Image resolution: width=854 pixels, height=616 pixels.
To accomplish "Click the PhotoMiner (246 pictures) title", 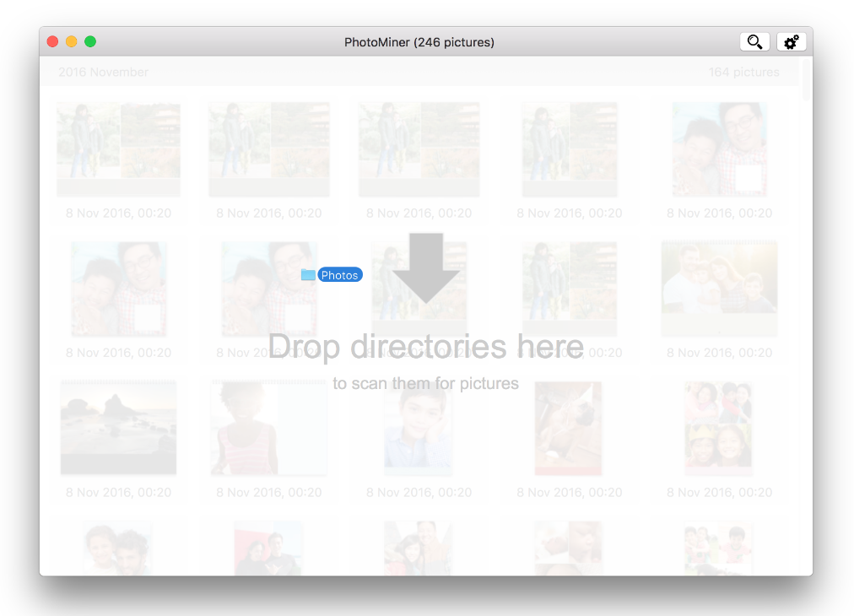I will (419, 42).
